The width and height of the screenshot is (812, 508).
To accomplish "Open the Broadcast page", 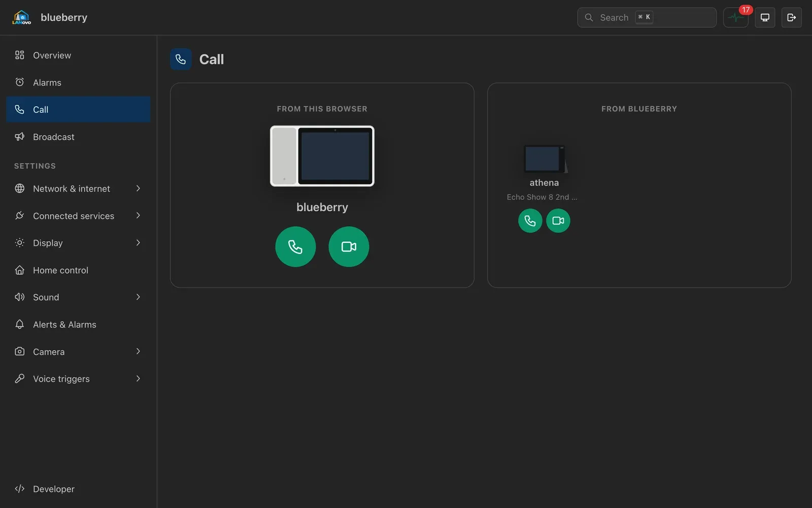I will 78,137.
